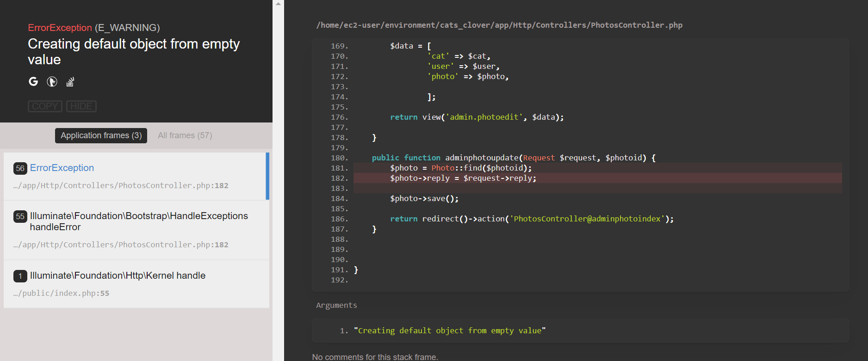The image size is (868, 361).
Task: Click the (E_WARNING) severity label
Action: coord(127,28)
